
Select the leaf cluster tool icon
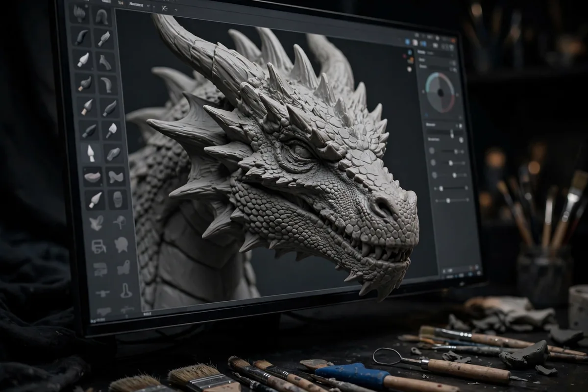pos(97,222)
